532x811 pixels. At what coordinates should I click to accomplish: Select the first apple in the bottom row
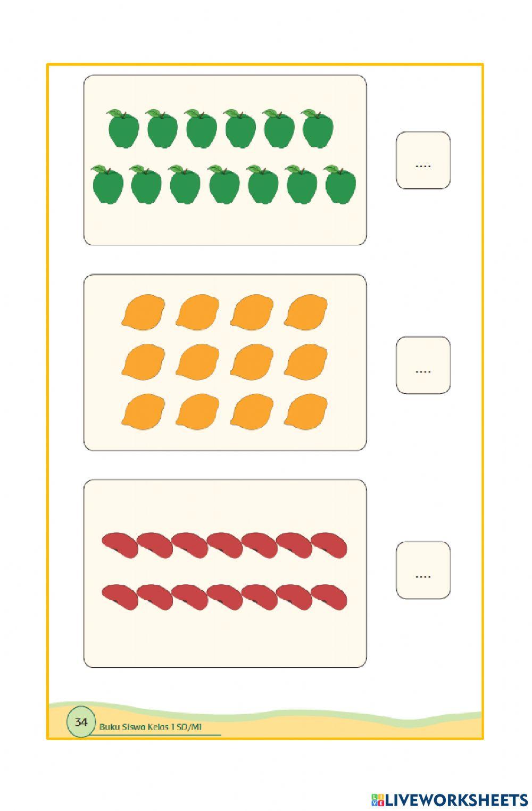click(108, 185)
